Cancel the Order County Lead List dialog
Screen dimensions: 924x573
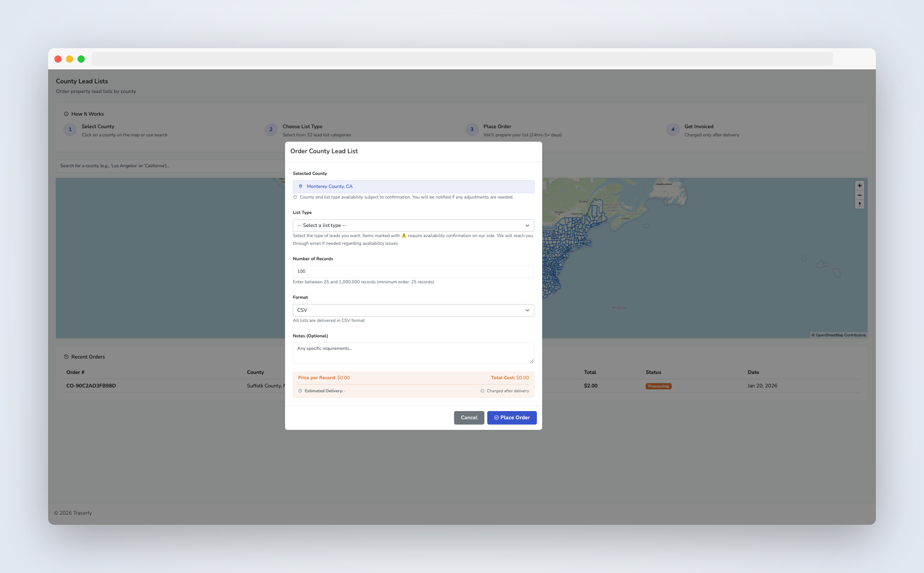pyautogui.click(x=469, y=417)
